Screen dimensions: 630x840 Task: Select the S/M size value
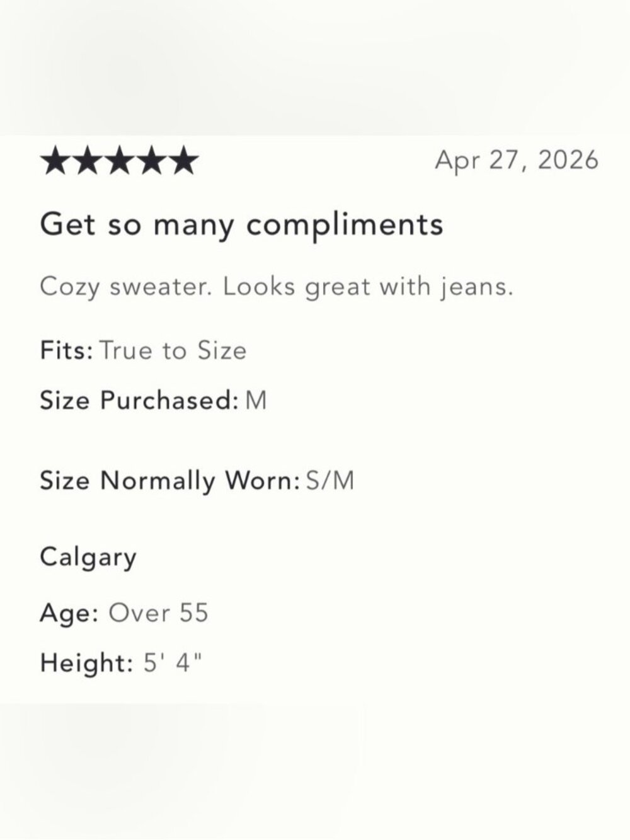(x=330, y=481)
